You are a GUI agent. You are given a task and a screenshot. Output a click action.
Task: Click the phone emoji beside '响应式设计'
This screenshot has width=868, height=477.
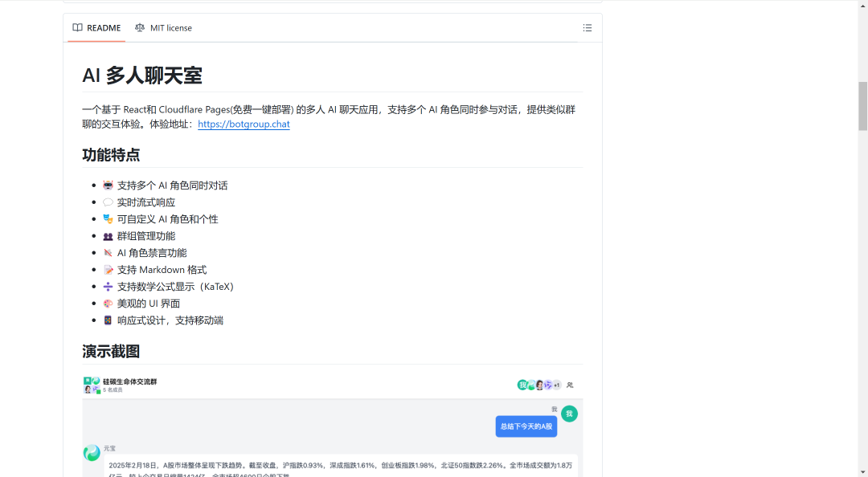(108, 320)
